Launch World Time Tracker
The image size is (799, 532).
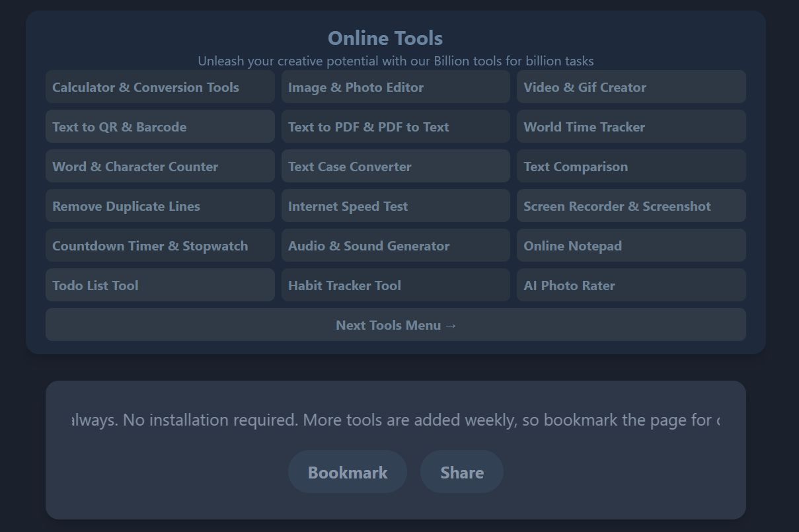point(630,127)
